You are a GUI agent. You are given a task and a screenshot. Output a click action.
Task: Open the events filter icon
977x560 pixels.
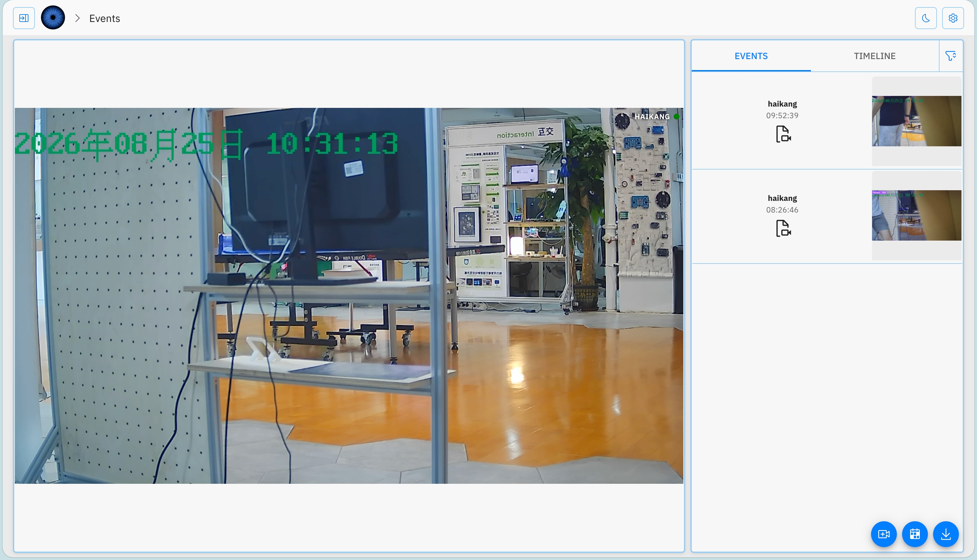pyautogui.click(x=951, y=56)
